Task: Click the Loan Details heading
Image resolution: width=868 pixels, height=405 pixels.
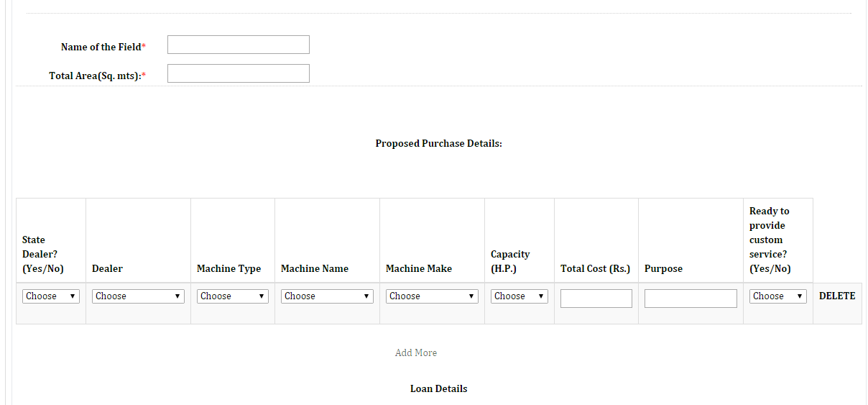Action: 439,388
